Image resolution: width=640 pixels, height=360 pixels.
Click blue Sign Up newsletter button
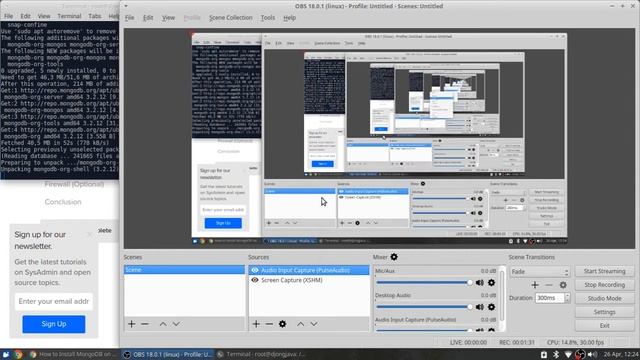click(x=54, y=324)
